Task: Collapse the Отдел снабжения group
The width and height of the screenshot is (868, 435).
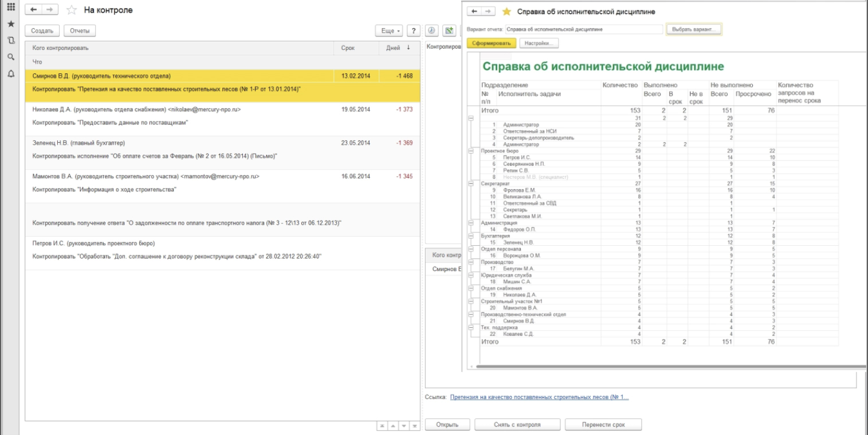Action: (x=471, y=288)
